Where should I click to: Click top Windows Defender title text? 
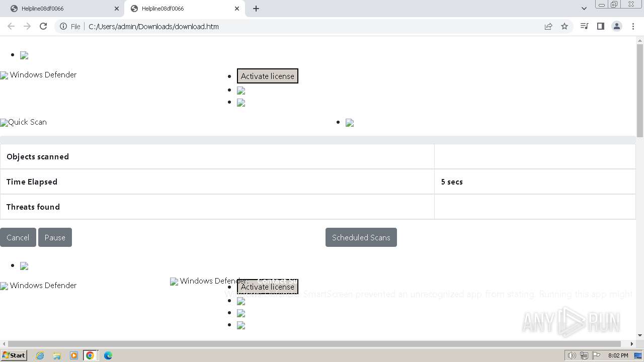tap(43, 74)
